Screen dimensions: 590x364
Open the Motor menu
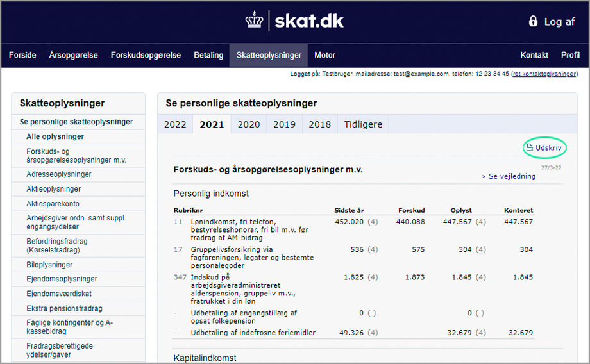[x=324, y=55]
